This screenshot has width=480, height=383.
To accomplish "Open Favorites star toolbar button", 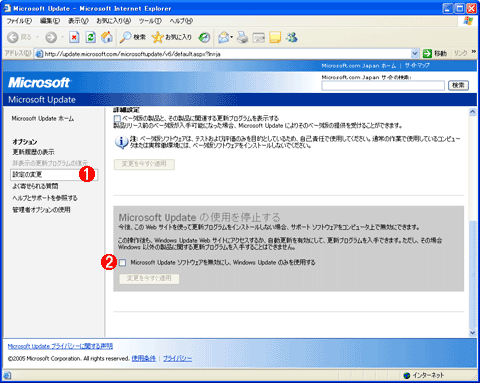I will click(x=171, y=37).
